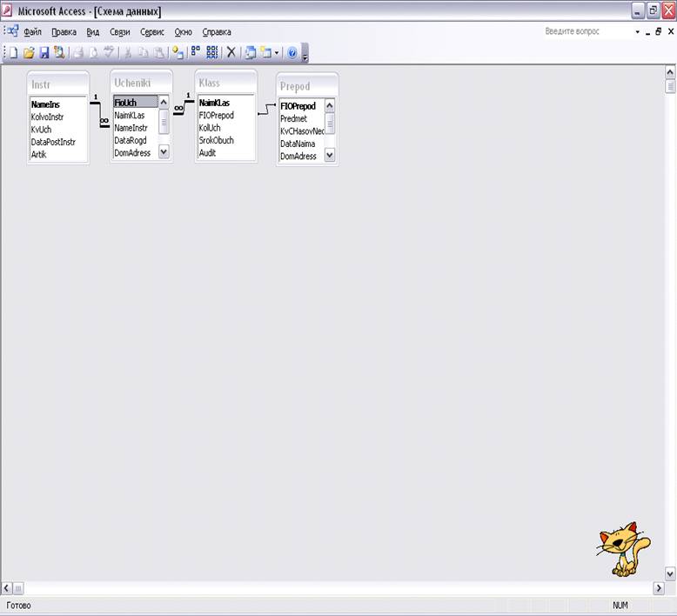The height and width of the screenshot is (616, 677).
Task: Select KolvoInstr field in Instr table
Action: (x=47, y=117)
